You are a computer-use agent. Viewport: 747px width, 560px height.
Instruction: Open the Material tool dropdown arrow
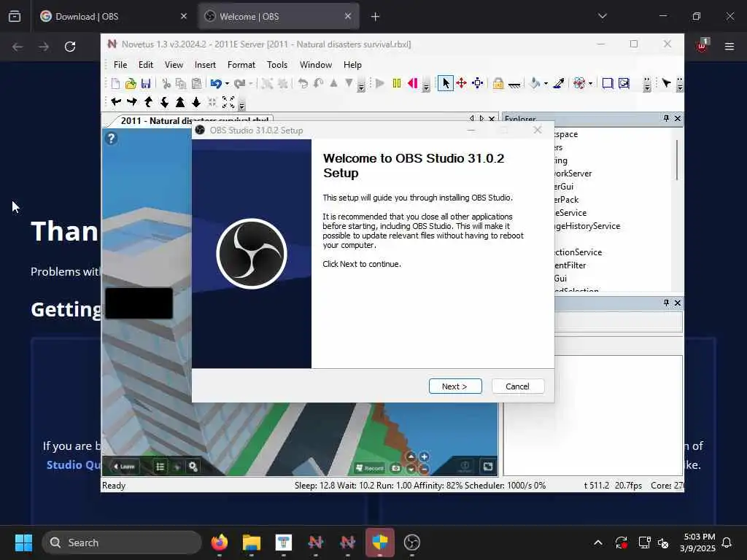point(590,84)
